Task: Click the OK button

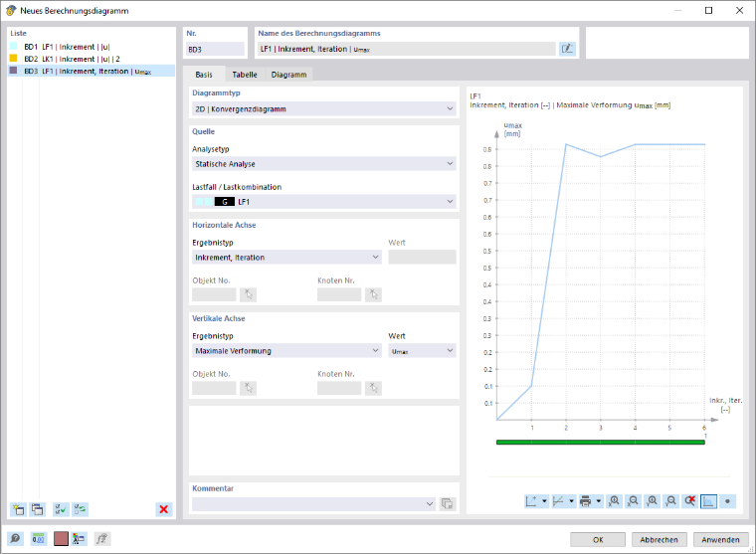Action: (x=598, y=539)
